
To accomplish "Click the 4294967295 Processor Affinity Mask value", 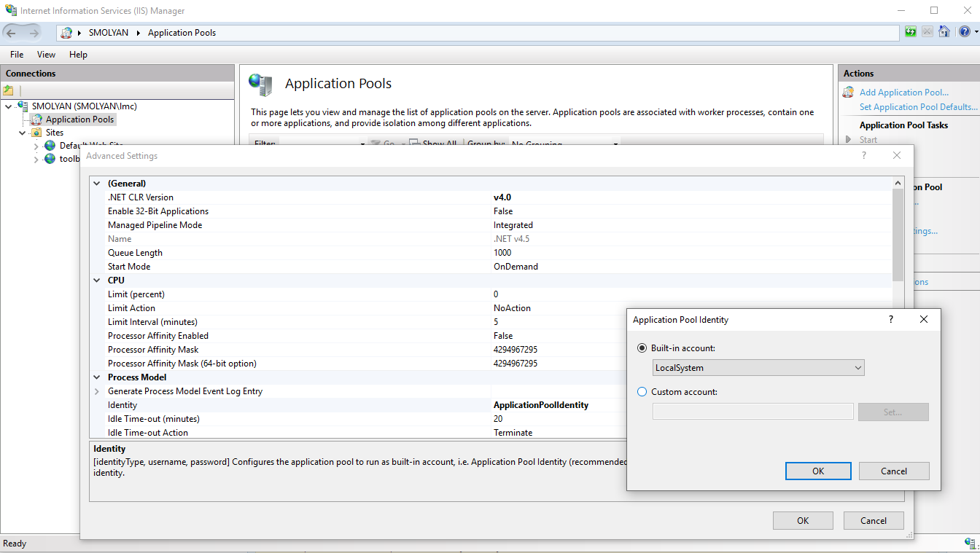I will coord(516,350).
